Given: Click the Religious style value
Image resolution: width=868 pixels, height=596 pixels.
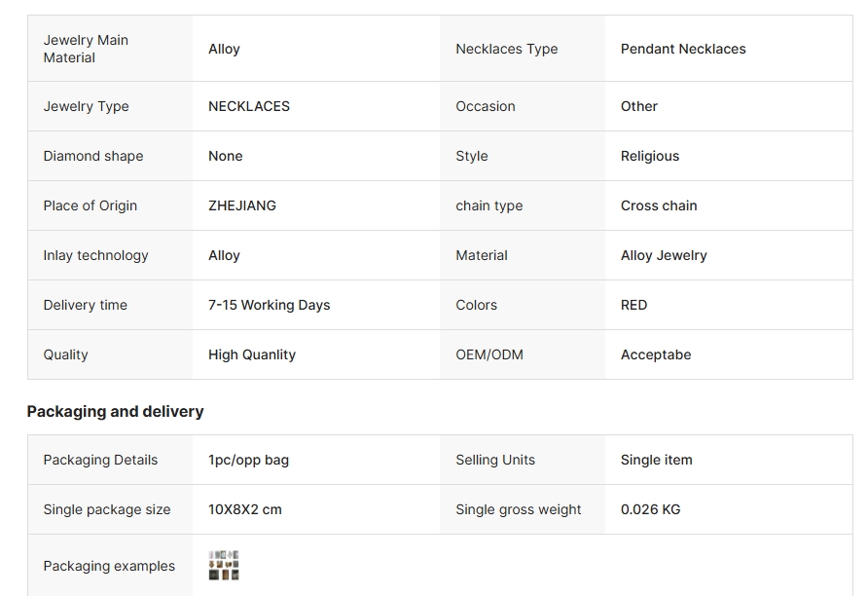Looking at the screenshot, I should (650, 156).
